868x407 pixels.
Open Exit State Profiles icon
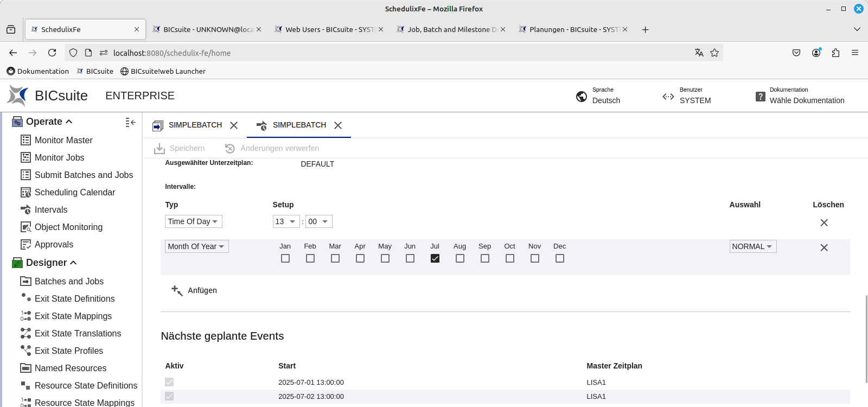[25, 351]
